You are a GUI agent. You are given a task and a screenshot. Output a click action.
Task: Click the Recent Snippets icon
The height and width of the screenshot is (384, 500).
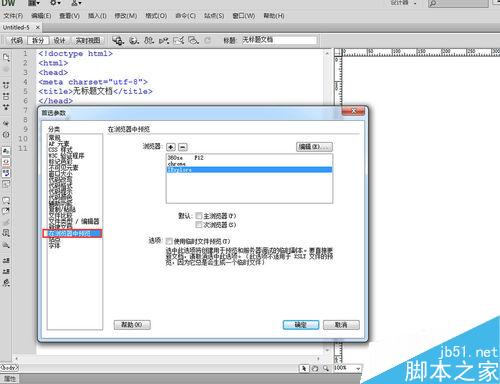(6, 232)
